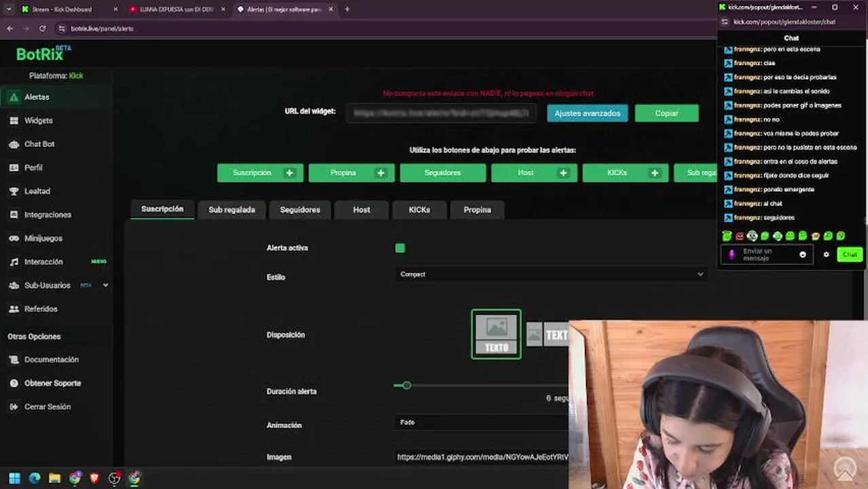
Task: Send message with green Chat button
Action: click(850, 255)
